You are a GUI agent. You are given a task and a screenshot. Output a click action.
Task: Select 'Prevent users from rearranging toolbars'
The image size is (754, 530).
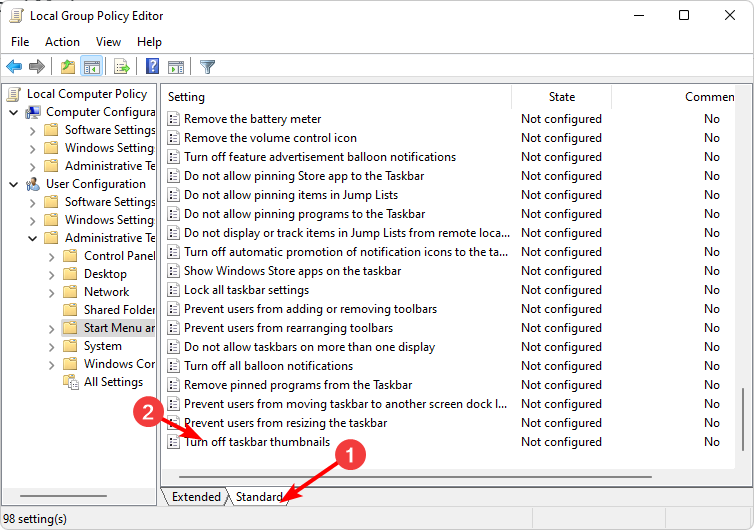(288, 328)
